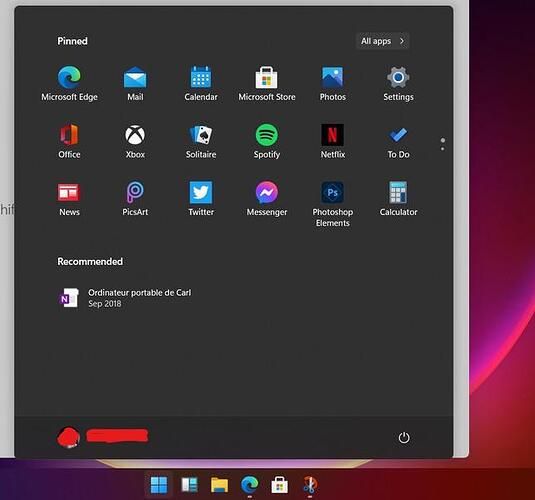Viewport: 535px width, 500px height.
Task: Click the Sep 2018 date text
Action: click(105, 304)
